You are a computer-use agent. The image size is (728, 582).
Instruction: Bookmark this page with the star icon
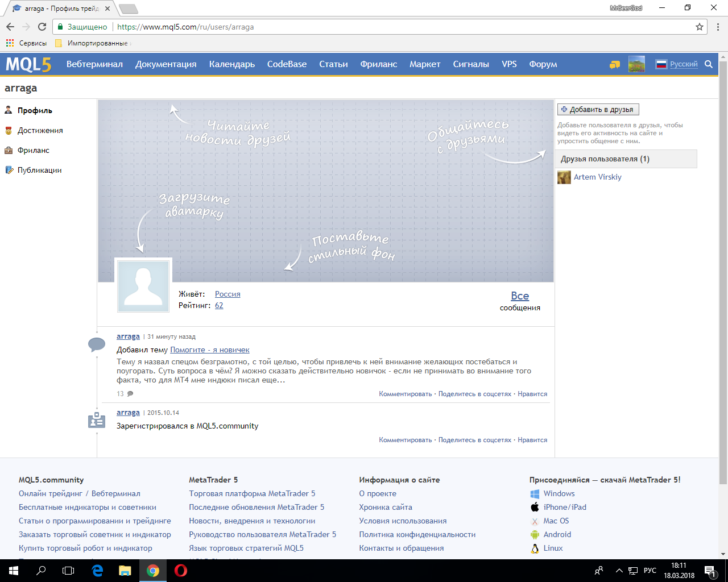(700, 27)
